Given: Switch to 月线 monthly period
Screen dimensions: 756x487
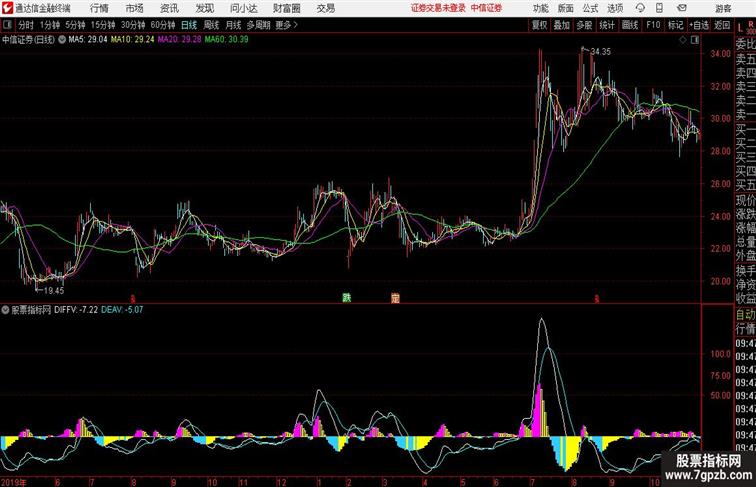Looking at the screenshot, I should tap(233, 25).
